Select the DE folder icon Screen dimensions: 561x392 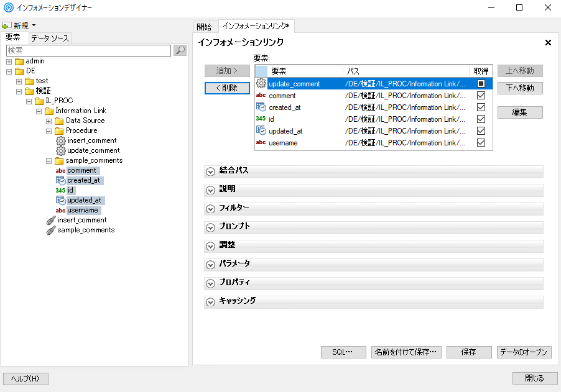19,71
